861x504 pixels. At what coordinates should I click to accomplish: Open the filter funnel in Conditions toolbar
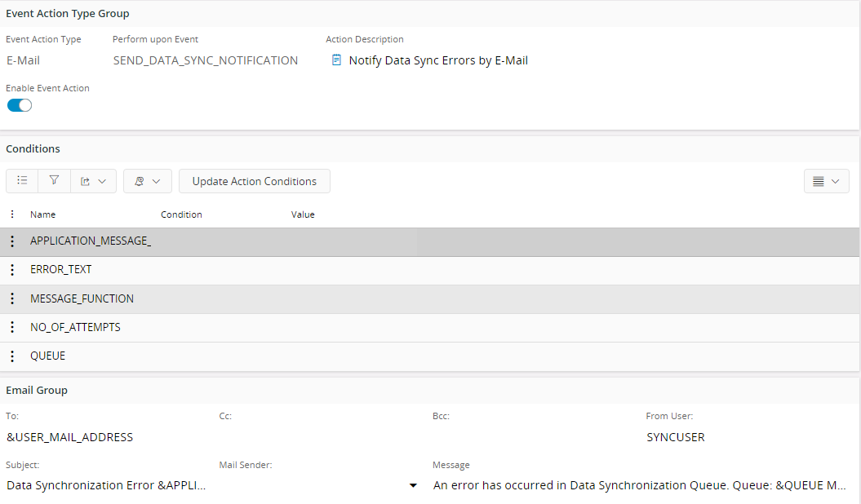(x=54, y=181)
